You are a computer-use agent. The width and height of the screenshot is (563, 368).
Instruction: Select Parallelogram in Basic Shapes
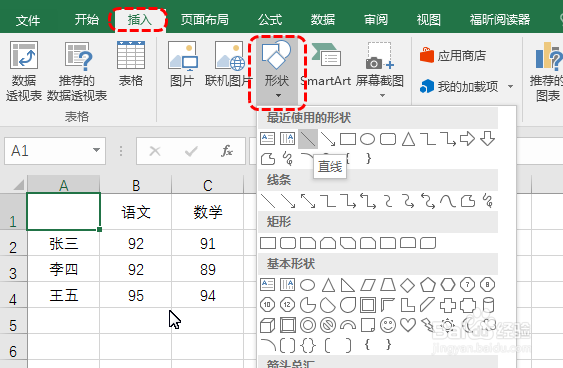point(368,285)
